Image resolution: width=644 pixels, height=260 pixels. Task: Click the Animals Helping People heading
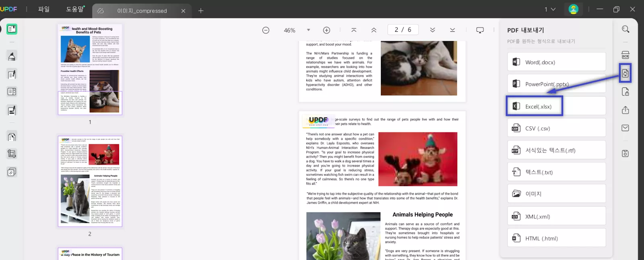pyautogui.click(x=423, y=215)
